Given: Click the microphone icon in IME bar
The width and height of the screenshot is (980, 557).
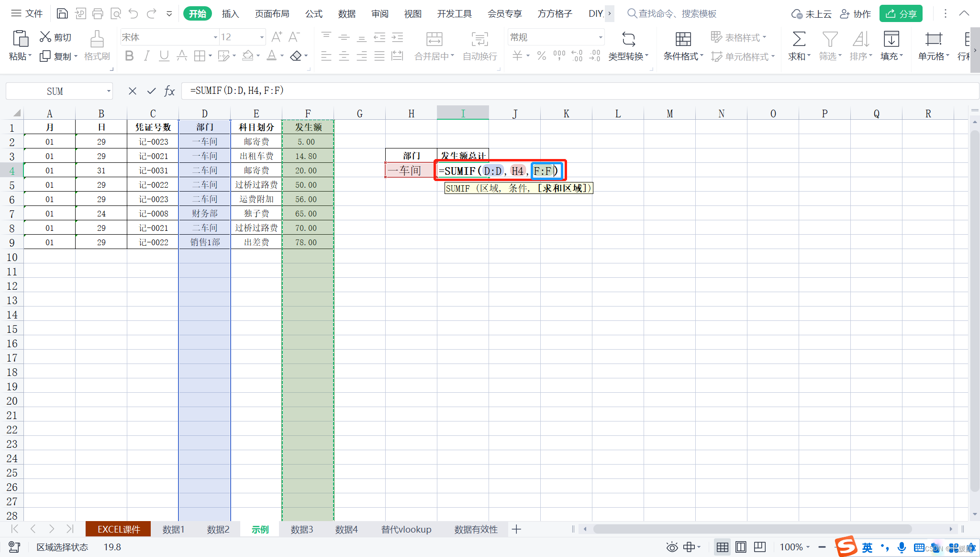Looking at the screenshot, I should pos(902,547).
